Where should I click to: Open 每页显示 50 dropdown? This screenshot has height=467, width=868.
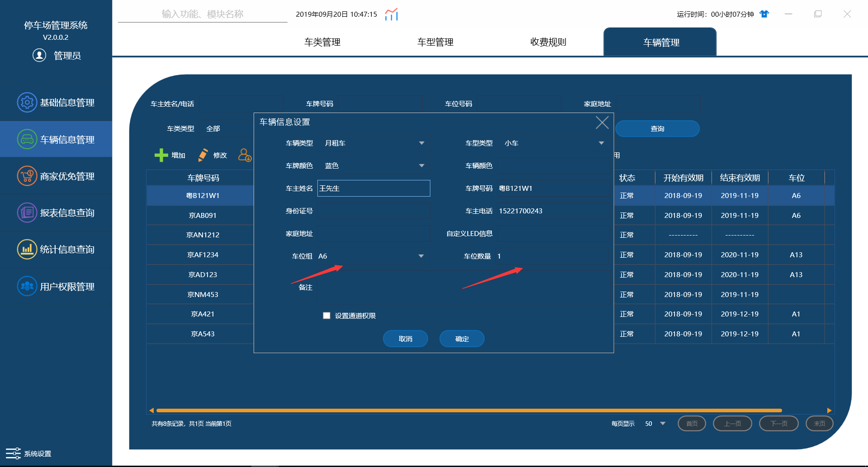(655, 424)
